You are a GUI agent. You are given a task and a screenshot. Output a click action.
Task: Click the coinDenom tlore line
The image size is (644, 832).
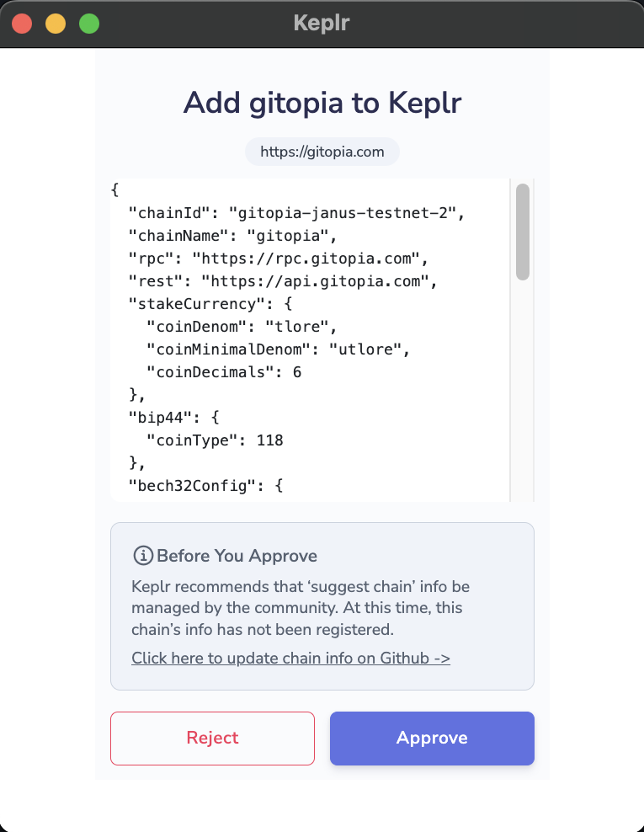click(x=242, y=327)
